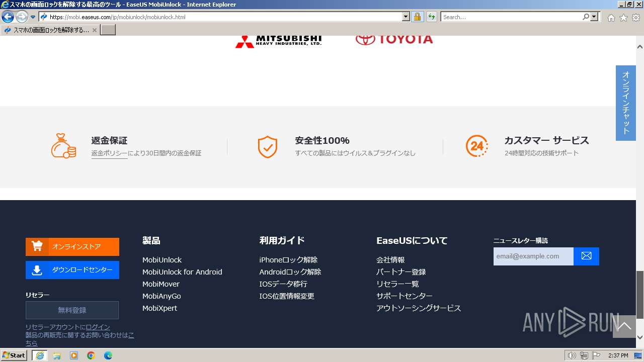
Task: Launch Microsoft Edge from the taskbar
Action: 108,355
